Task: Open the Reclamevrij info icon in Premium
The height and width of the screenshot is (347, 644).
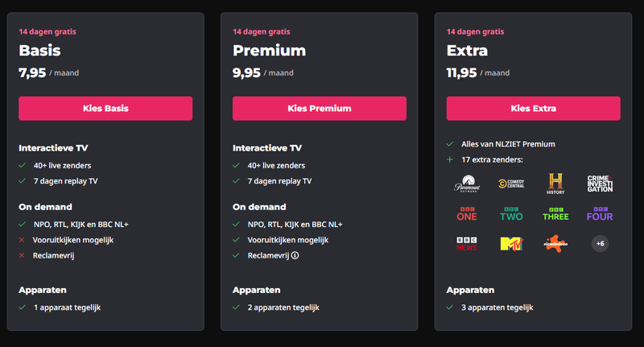Action: click(295, 255)
